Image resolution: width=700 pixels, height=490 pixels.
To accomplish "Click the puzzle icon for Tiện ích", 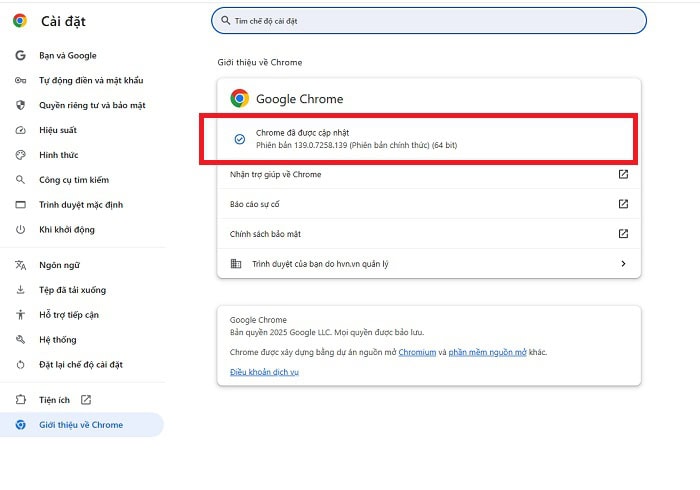I will point(21,399).
